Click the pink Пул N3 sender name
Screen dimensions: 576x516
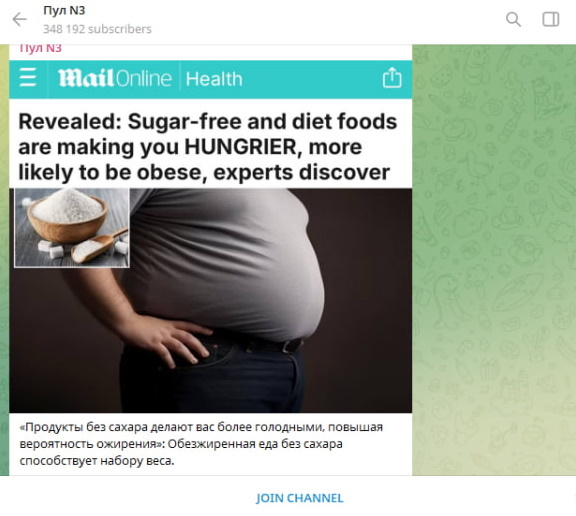pos(40,48)
